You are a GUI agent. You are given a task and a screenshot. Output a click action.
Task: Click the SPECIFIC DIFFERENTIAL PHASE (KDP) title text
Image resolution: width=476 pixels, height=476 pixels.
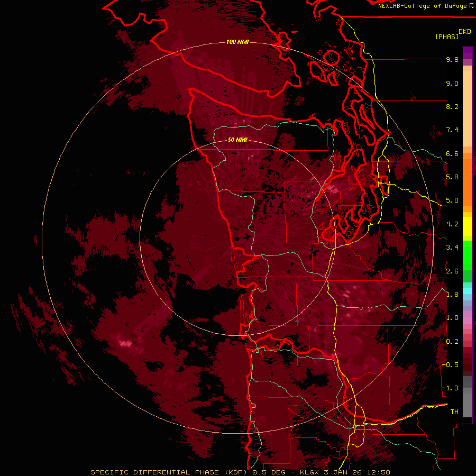(169, 472)
